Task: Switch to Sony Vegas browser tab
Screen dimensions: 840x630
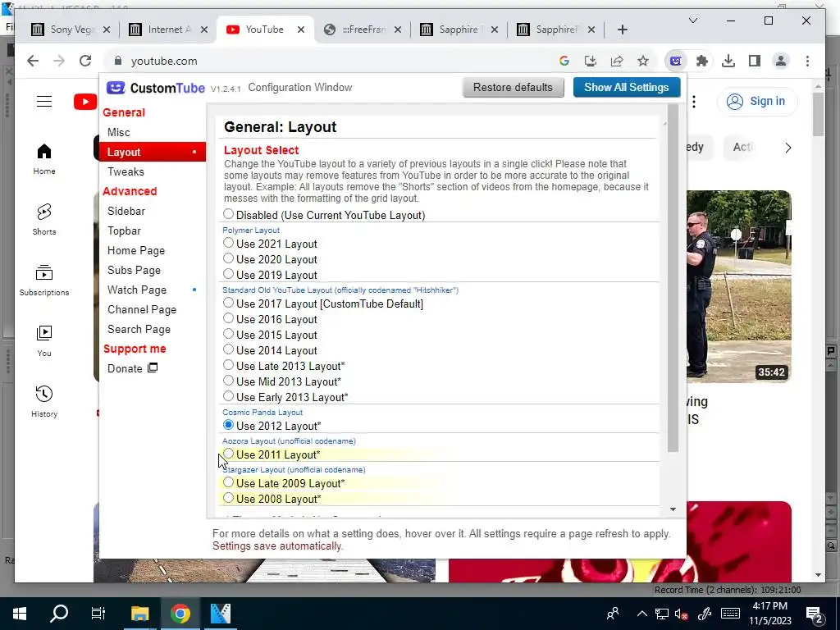Action: (x=71, y=30)
